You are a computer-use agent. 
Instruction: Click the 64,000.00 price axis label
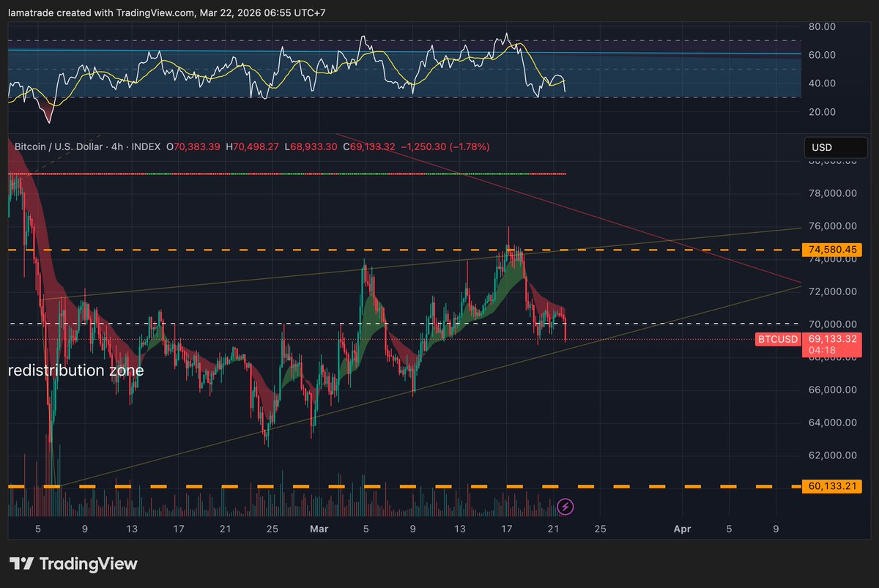pyautogui.click(x=833, y=423)
